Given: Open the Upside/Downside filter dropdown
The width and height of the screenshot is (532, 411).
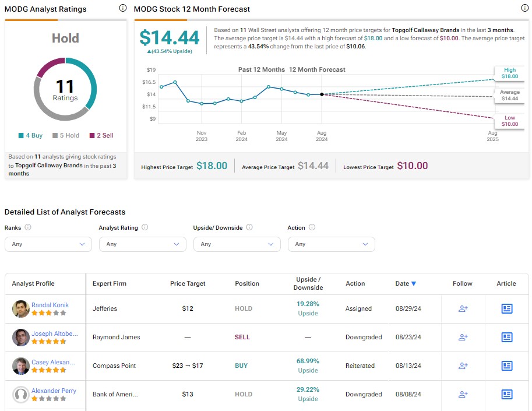Looking at the screenshot, I should click(237, 244).
